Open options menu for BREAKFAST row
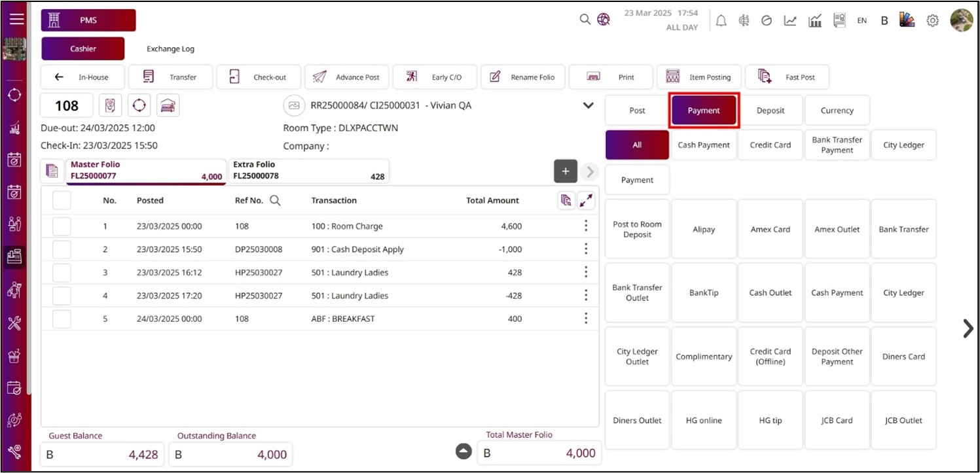 pyautogui.click(x=585, y=319)
